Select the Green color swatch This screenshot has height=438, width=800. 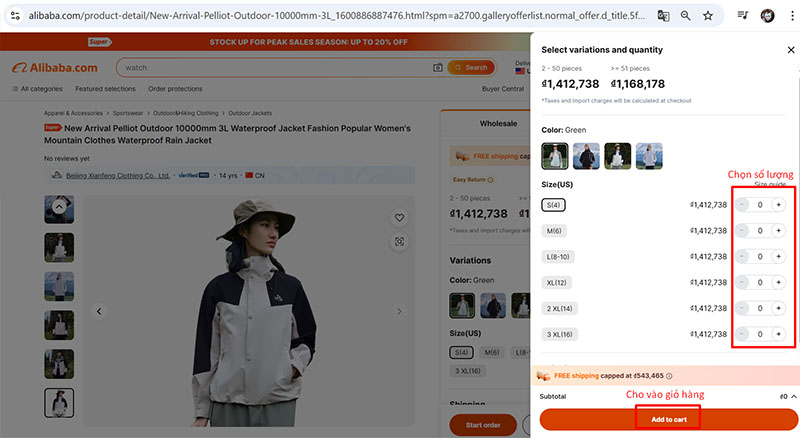click(x=554, y=156)
